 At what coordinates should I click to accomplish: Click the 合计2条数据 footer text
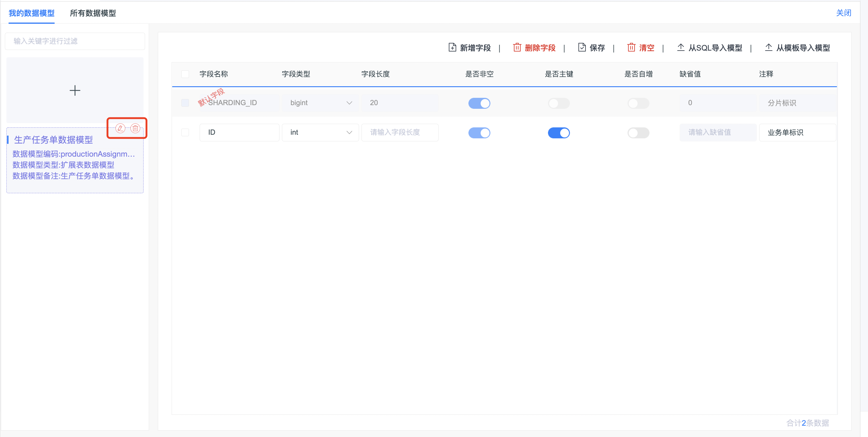[807, 423]
